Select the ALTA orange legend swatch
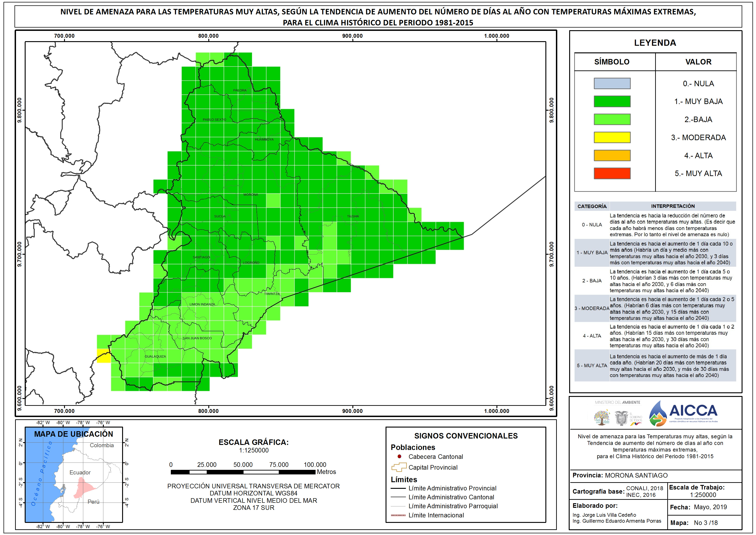The width and height of the screenshot is (756, 535). [x=612, y=155]
